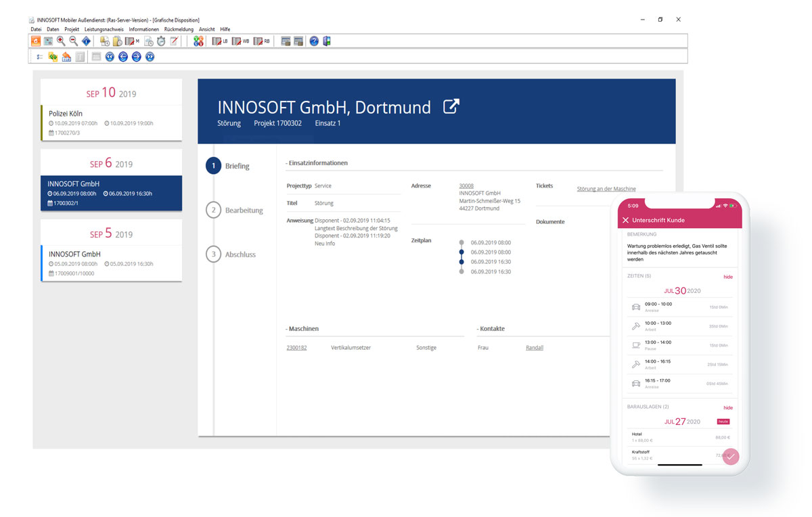This screenshot has height=517, width=812.
Task: Open the Informationen menu
Action: [x=144, y=30]
